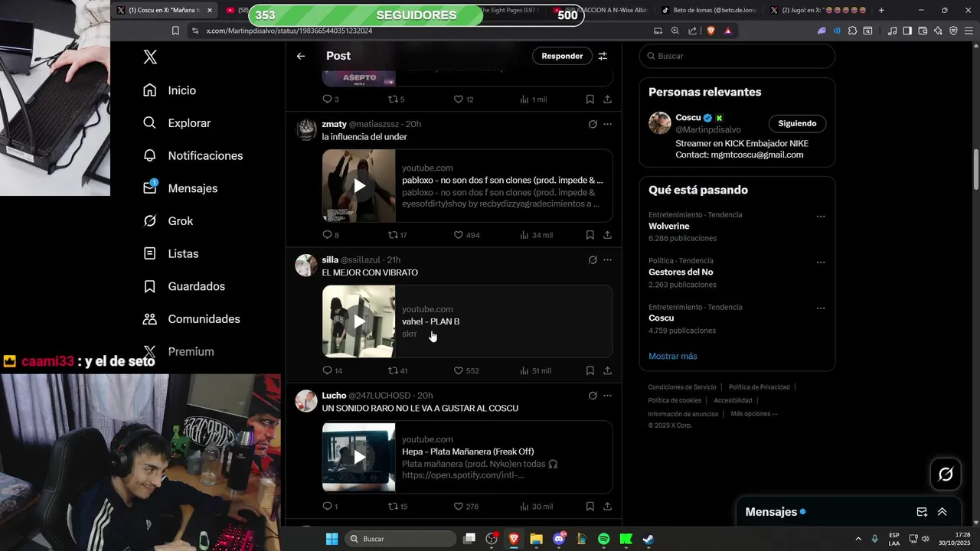
Task: Open Condiciones de Servicio link
Action: tap(682, 387)
